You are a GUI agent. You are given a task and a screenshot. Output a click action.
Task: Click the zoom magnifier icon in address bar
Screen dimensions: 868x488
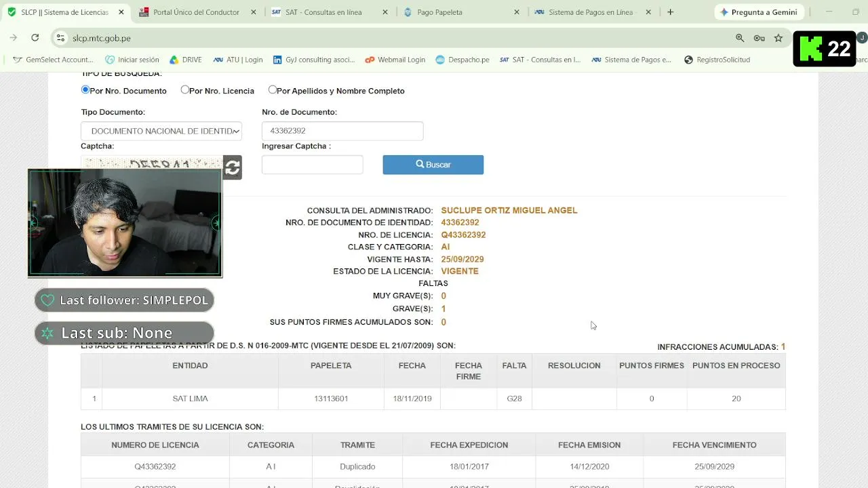pyautogui.click(x=740, y=38)
